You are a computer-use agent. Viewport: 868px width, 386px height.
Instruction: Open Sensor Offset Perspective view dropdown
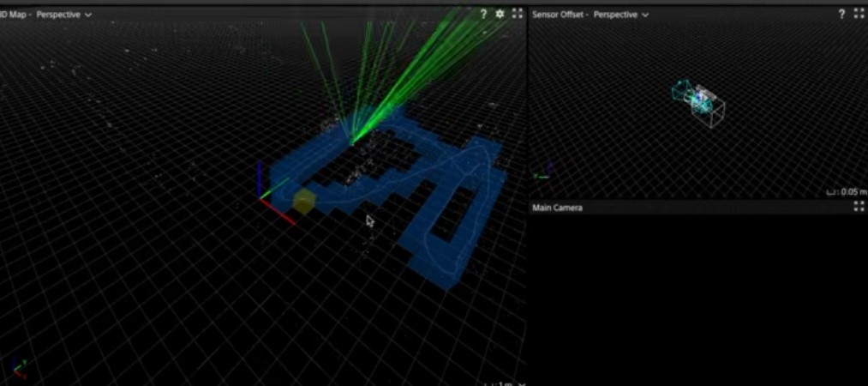(620, 15)
